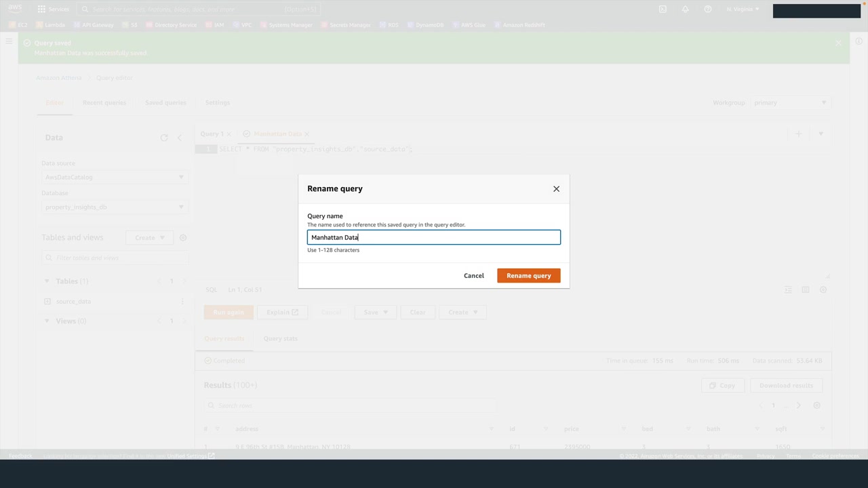This screenshot has height=488, width=868.
Task: Open the Amazon Redshift bookmark shortcut
Action: click(519, 25)
